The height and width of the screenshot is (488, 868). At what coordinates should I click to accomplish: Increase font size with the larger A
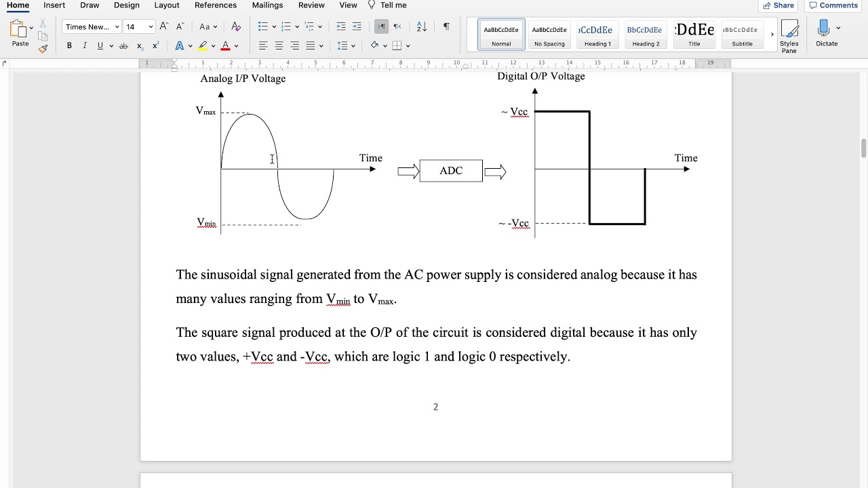[x=164, y=26]
